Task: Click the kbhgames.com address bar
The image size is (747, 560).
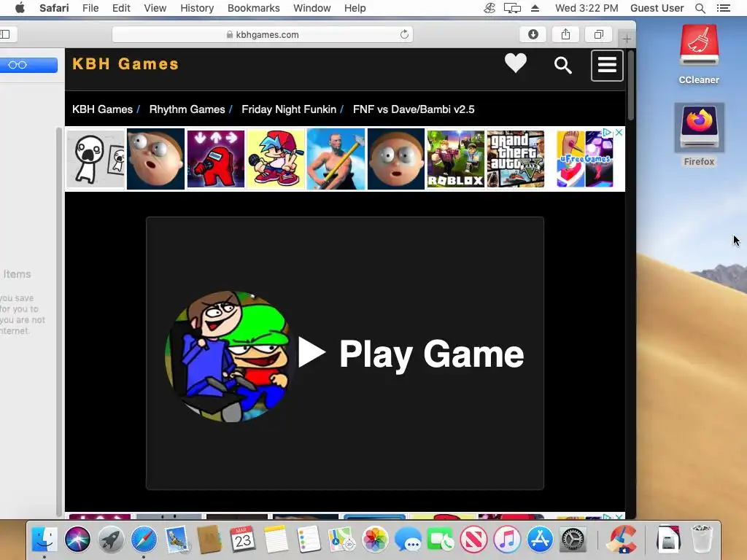Action: pyautogui.click(x=263, y=34)
